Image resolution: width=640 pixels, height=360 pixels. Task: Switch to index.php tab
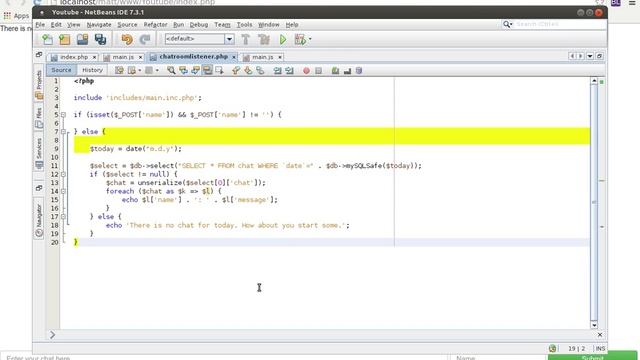tap(73, 57)
